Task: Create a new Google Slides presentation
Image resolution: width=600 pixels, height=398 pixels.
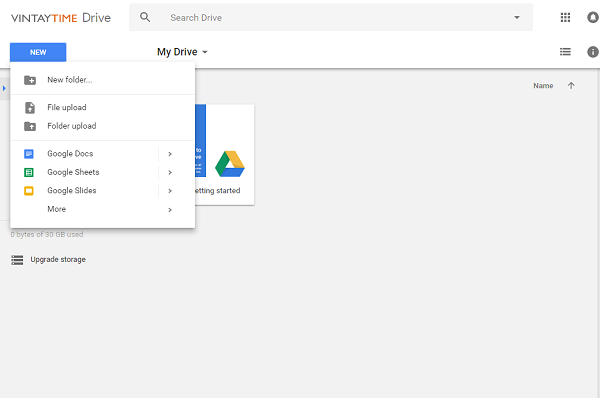Action: 84,191
